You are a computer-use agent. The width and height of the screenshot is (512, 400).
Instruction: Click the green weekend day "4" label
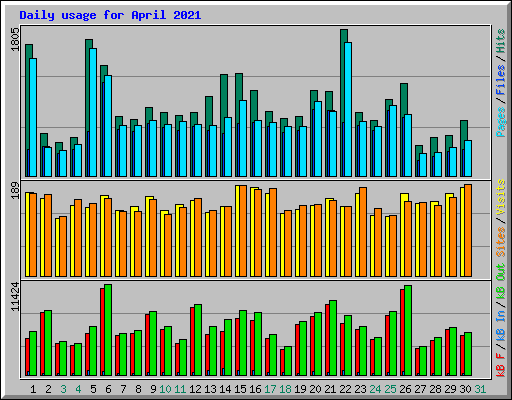click(x=78, y=389)
